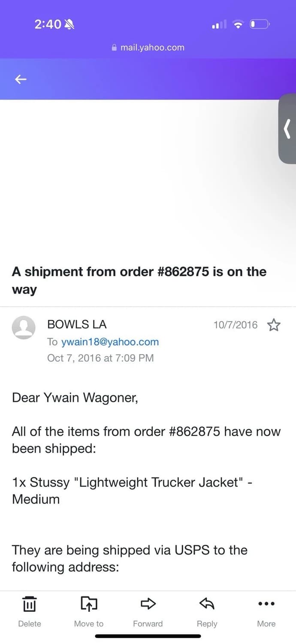Open the More options menu
The width and height of the screenshot is (296, 644).
266,605
